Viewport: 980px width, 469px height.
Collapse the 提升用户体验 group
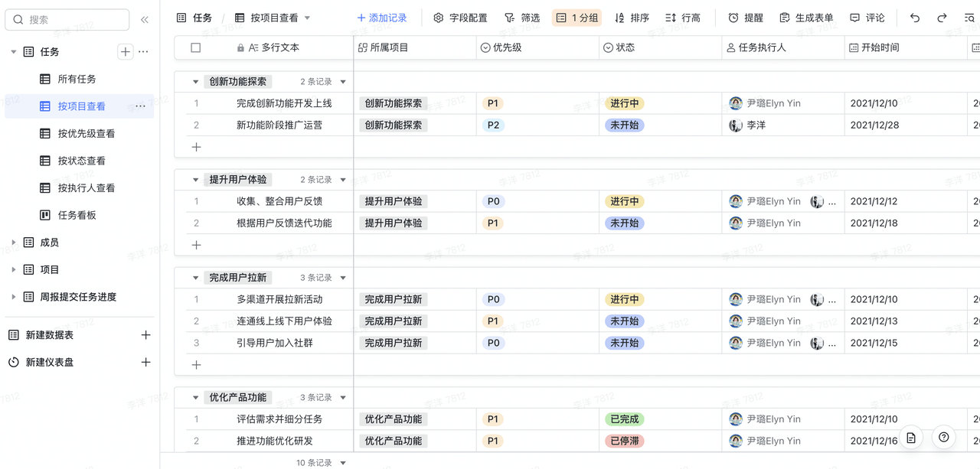(196, 180)
